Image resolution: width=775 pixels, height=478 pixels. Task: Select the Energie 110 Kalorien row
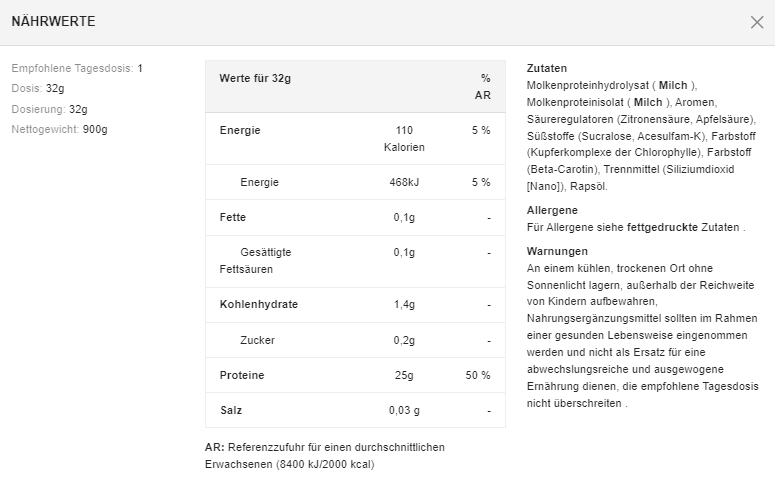click(x=355, y=138)
